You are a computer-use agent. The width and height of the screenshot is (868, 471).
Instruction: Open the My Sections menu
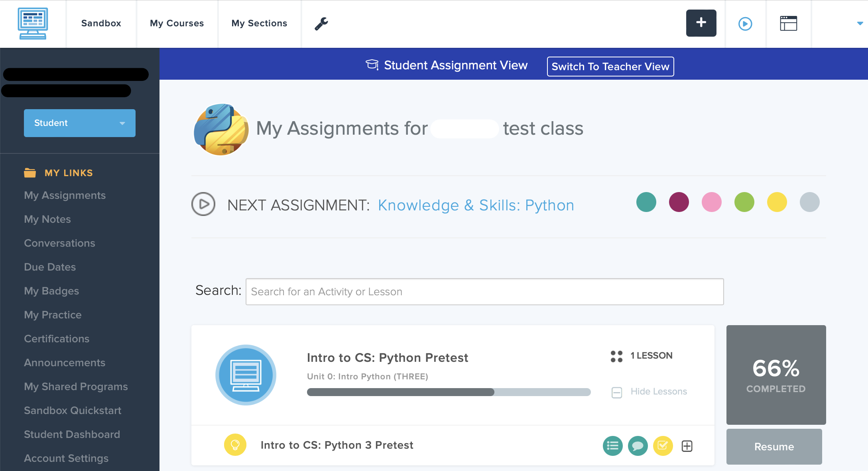tap(259, 24)
